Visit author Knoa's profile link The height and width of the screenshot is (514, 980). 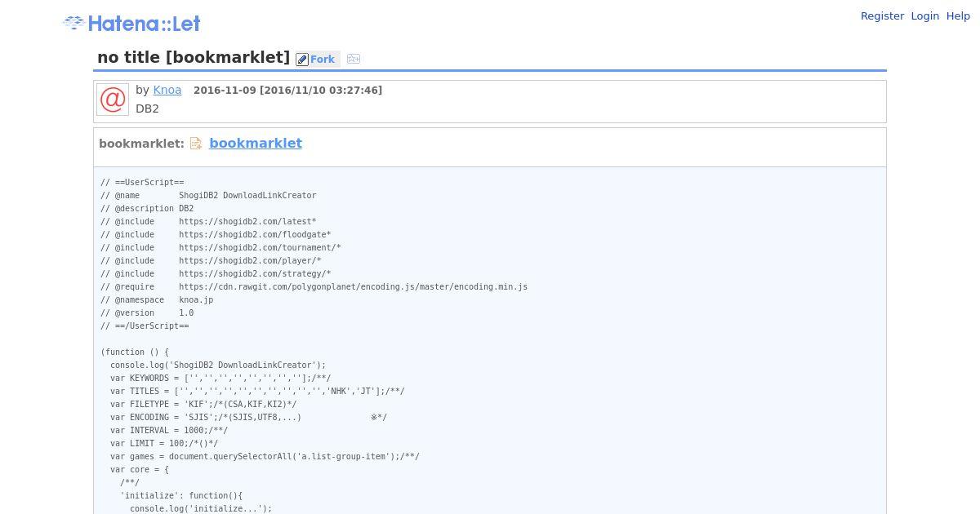(167, 91)
